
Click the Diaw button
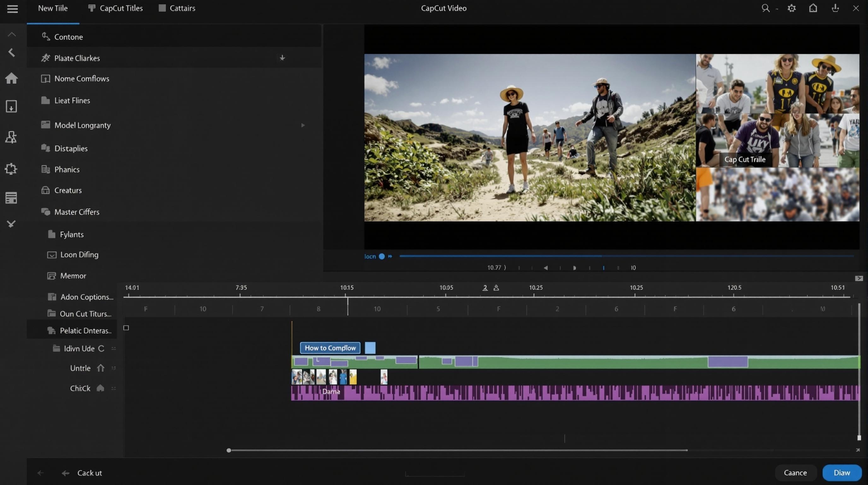[x=842, y=472]
